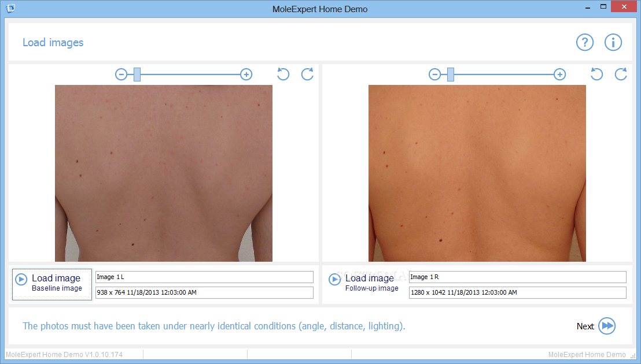The width and height of the screenshot is (641, 364).
Task: Click the play icon for follow-up Load image
Action: 335,279
